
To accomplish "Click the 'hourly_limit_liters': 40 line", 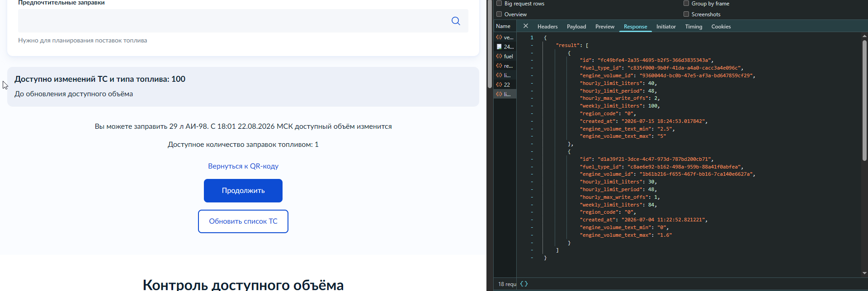I will (618, 83).
